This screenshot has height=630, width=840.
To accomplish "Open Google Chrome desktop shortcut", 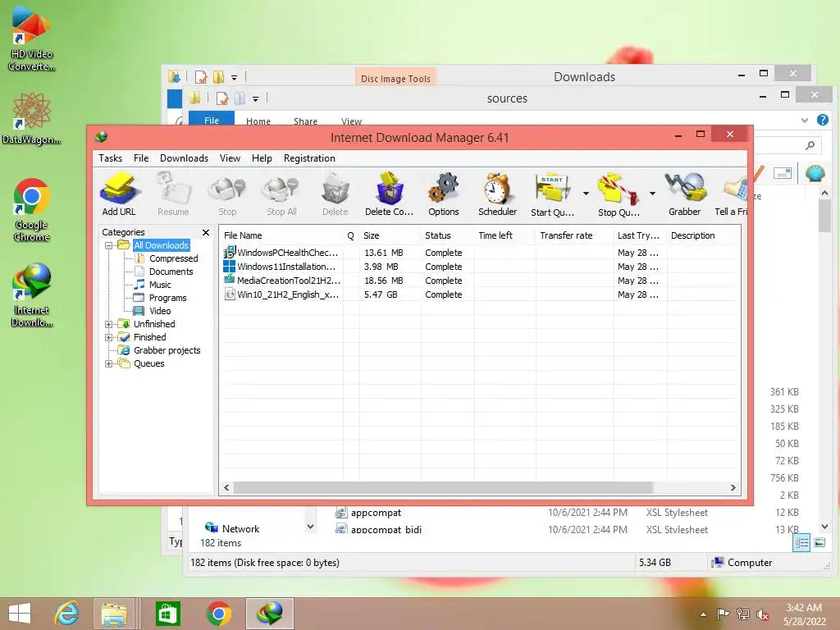I will (x=32, y=210).
